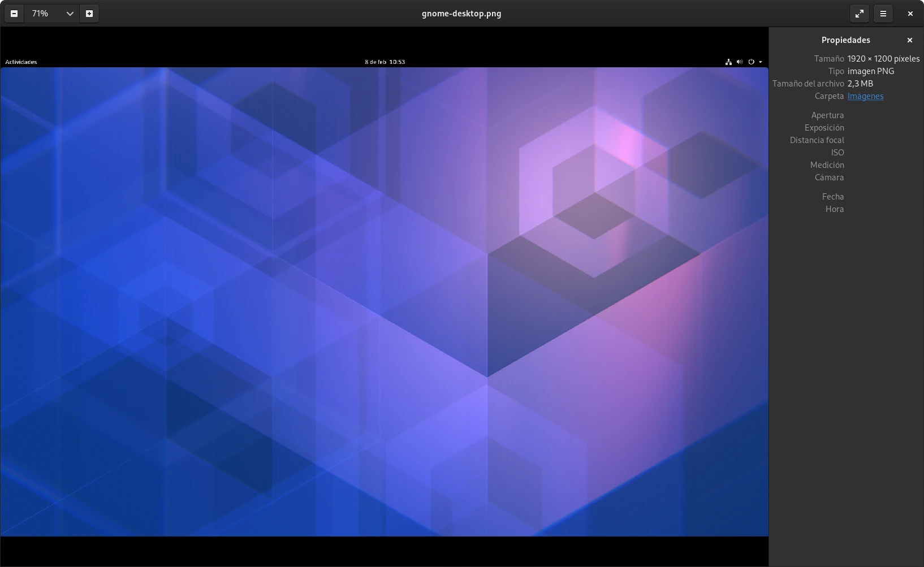The width and height of the screenshot is (924, 567).
Task: Click the power icon in the pictured top bar
Action: (751, 62)
